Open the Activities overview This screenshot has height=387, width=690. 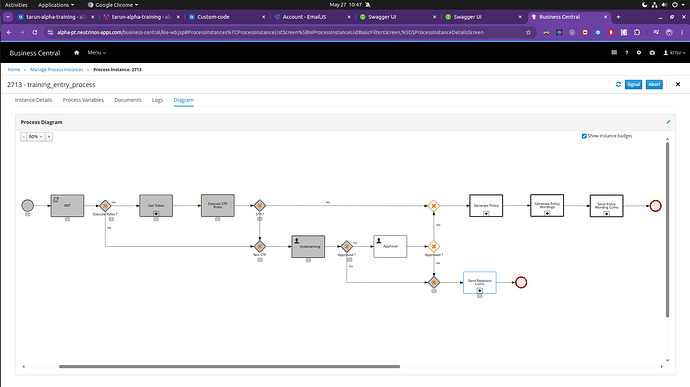[16, 5]
